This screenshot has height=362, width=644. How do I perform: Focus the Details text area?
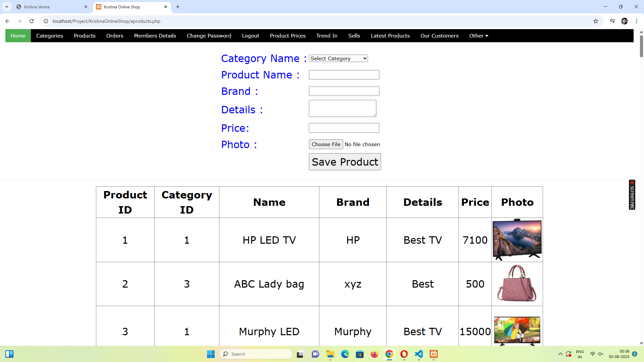coord(342,108)
